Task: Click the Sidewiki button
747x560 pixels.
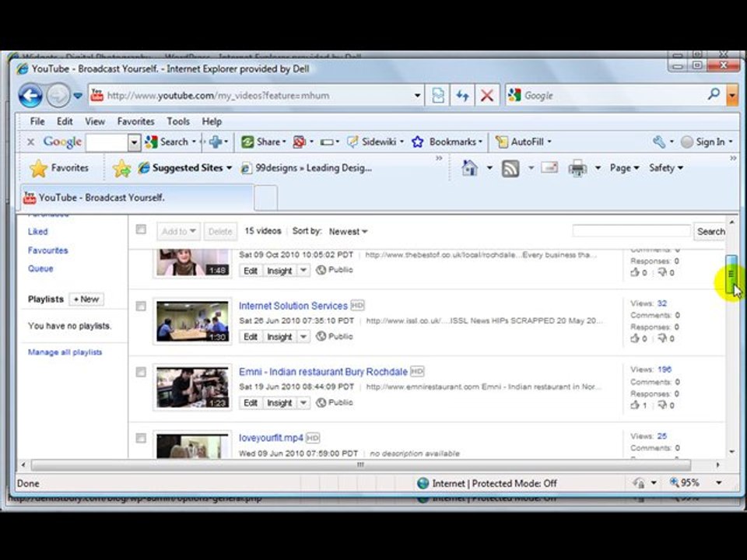Action: click(375, 142)
